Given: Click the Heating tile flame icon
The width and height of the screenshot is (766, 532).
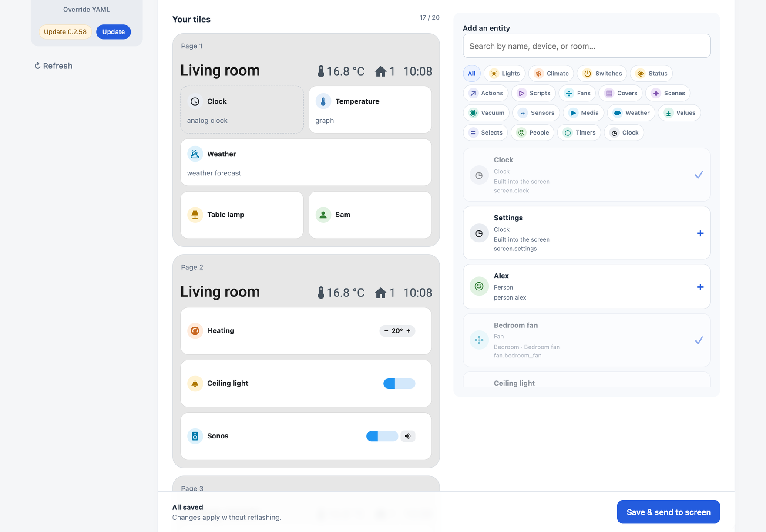Looking at the screenshot, I should pyautogui.click(x=195, y=331).
